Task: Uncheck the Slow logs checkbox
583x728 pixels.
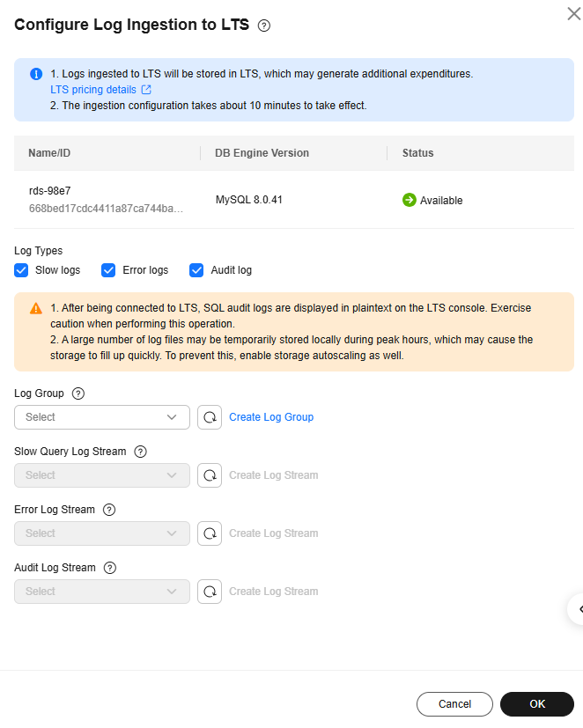Action: click(22, 270)
